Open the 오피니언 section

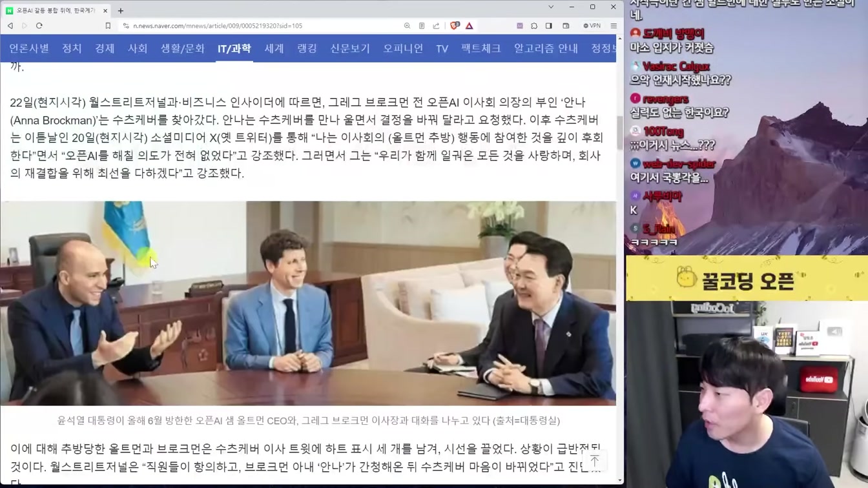pos(403,48)
